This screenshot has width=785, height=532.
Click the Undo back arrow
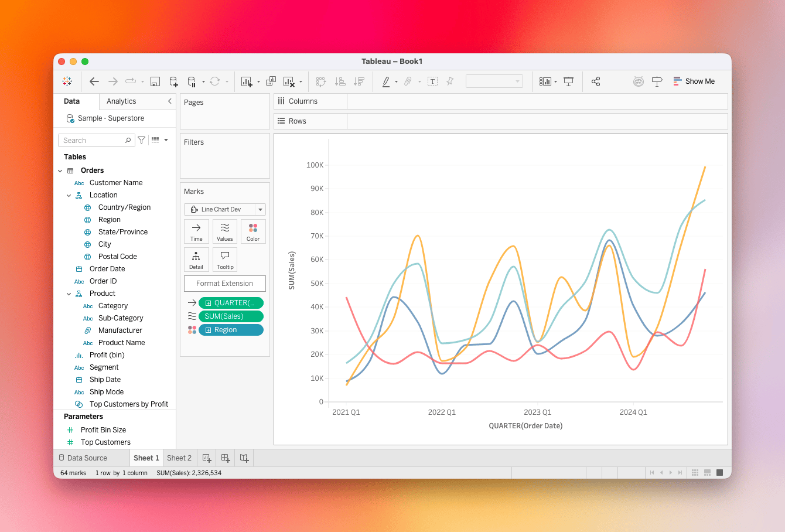point(94,81)
